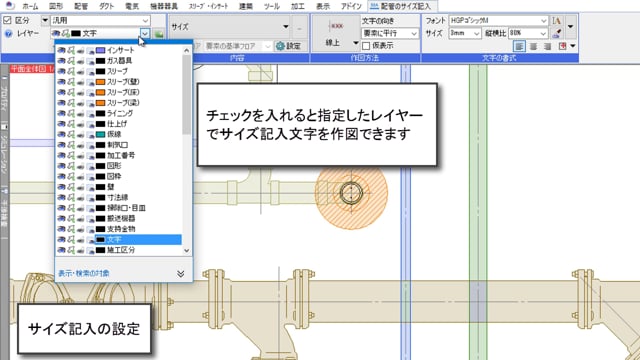640x360 pixels.
Task: Click the 線上 placement method button
Action: (x=336, y=34)
